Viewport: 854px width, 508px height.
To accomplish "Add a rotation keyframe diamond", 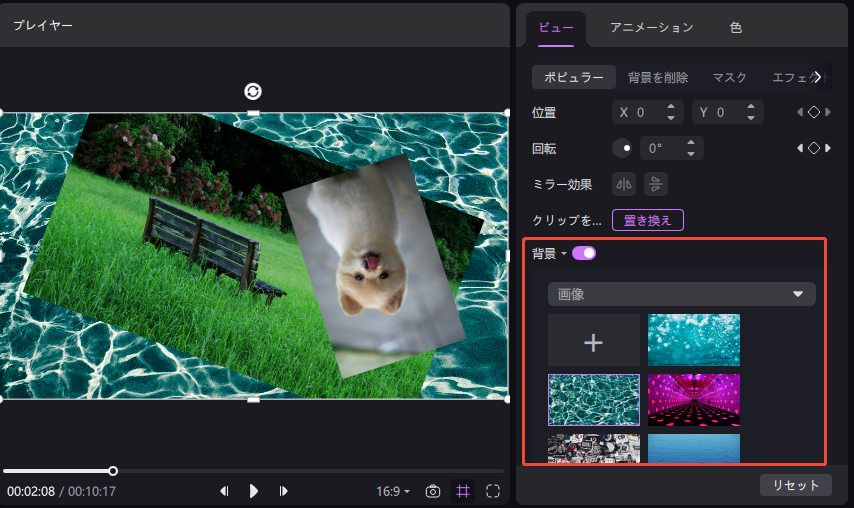I will (x=814, y=148).
